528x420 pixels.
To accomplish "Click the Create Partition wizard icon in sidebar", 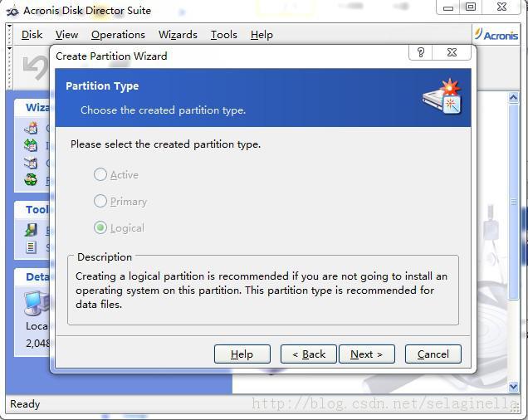I will tap(31, 129).
